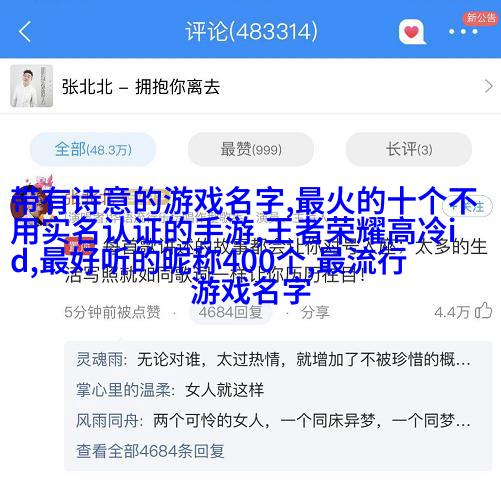Open the heart message bubble icon

412,32
